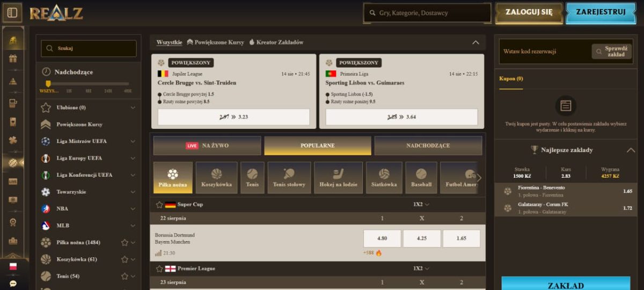Open NADCHODZĄCE events tab
The image size is (644, 290).
point(428,146)
